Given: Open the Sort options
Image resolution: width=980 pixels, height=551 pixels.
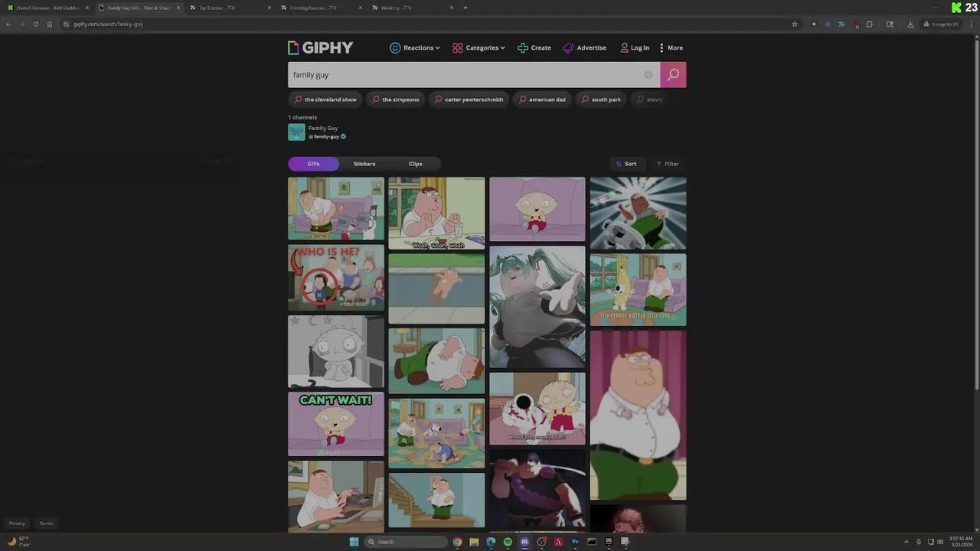Looking at the screenshot, I should point(626,164).
